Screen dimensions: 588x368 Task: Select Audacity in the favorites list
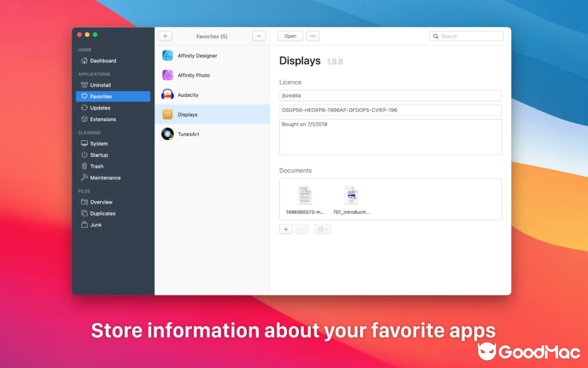point(188,95)
